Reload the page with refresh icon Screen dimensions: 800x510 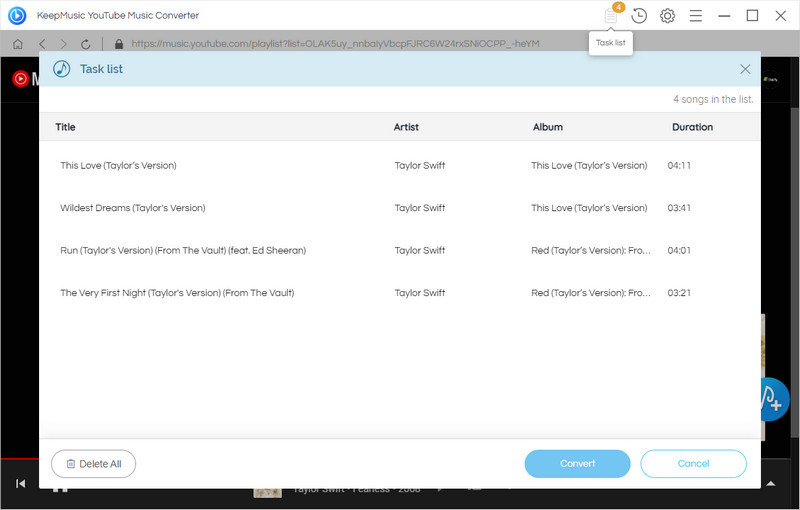tap(86, 44)
